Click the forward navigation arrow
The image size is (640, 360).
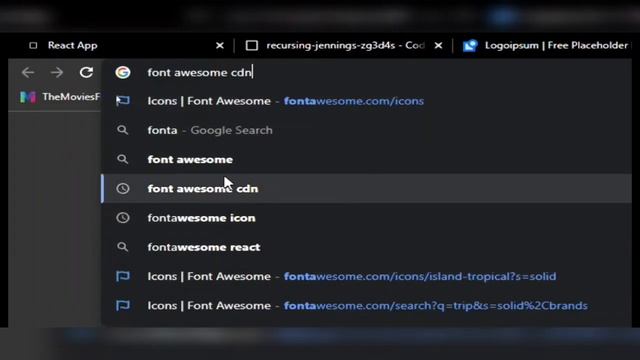point(57,72)
